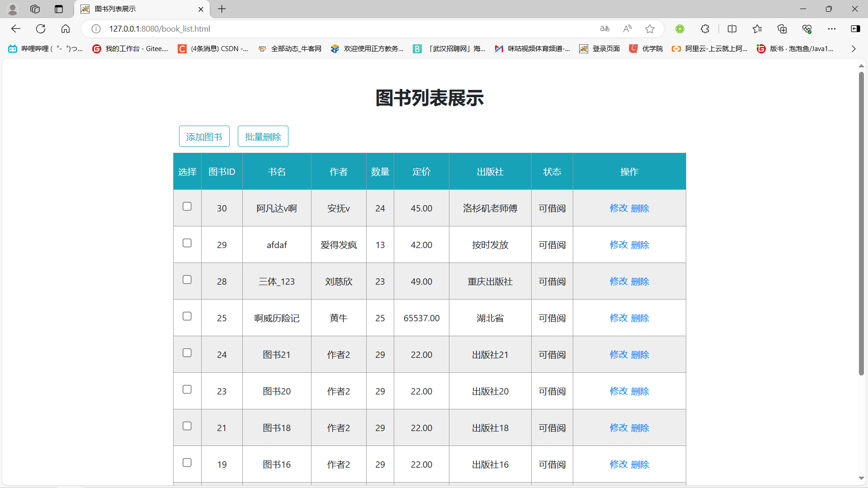Image resolution: width=868 pixels, height=488 pixels.
Task: Open the 优学院 bookmark
Action: pyautogui.click(x=646, y=49)
